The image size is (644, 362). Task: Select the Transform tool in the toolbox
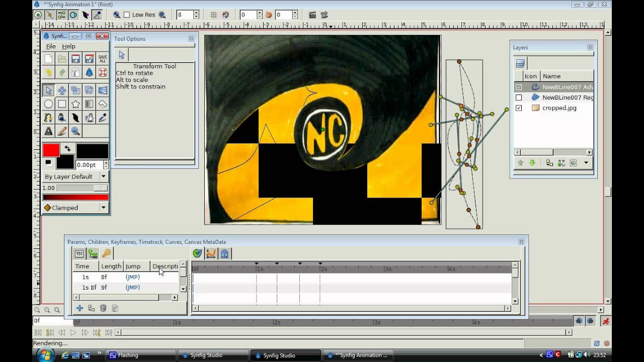click(48, 90)
